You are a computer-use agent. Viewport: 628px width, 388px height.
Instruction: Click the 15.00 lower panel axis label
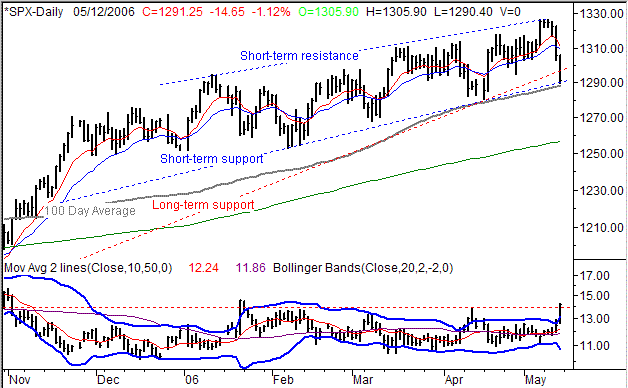pyautogui.click(x=594, y=296)
